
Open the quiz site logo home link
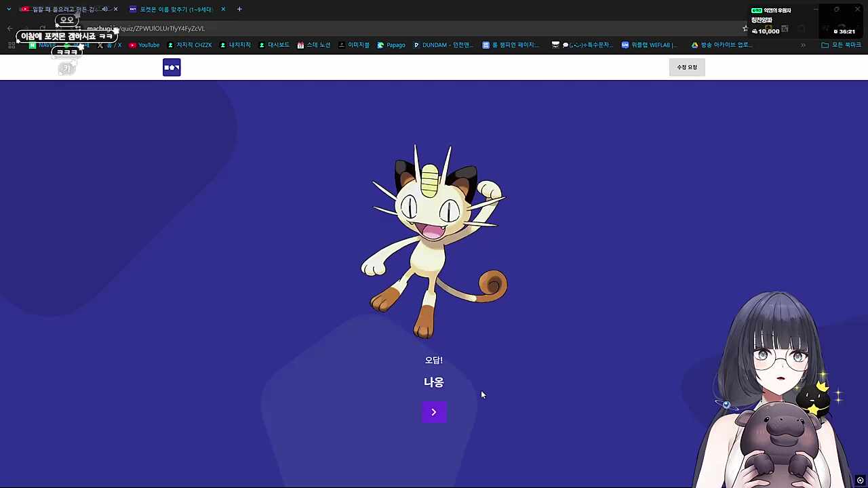click(172, 67)
